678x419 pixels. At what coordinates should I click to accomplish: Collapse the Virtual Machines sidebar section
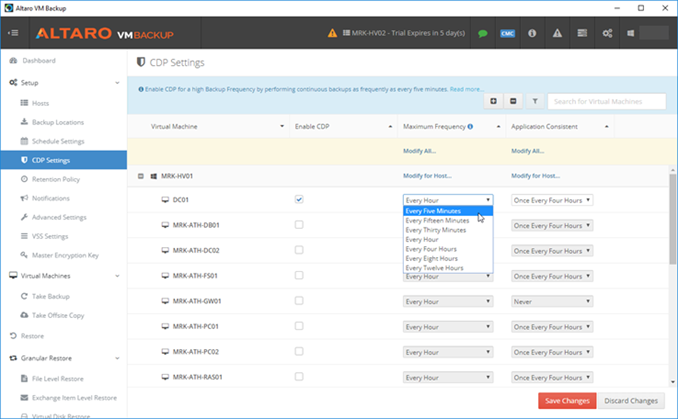pyautogui.click(x=117, y=276)
